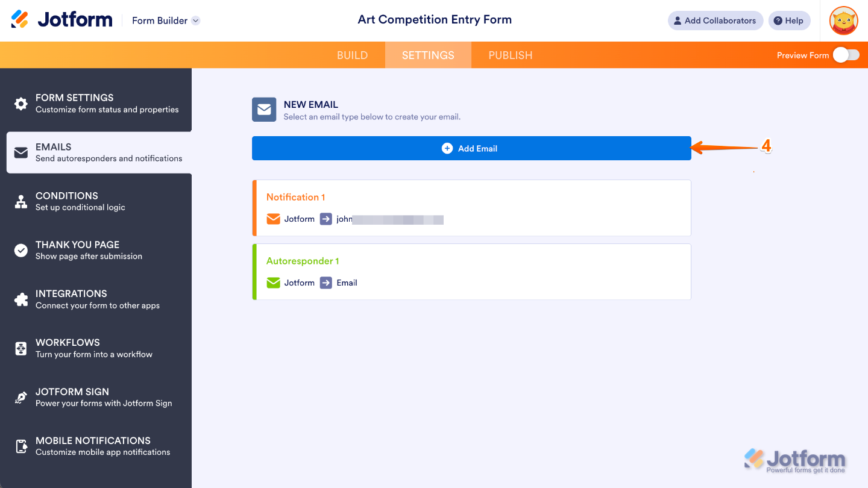Click the Jotform logo at top left

click(61, 20)
